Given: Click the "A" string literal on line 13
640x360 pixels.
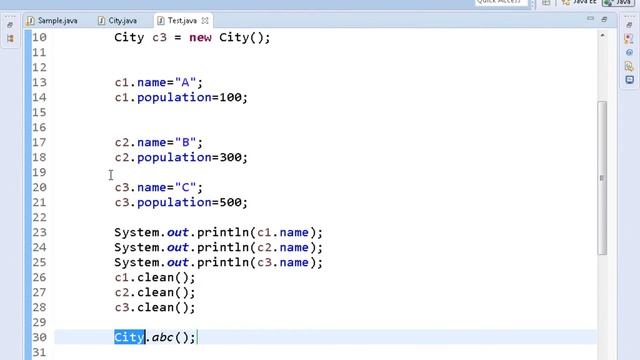Looking at the screenshot, I should coord(185,82).
